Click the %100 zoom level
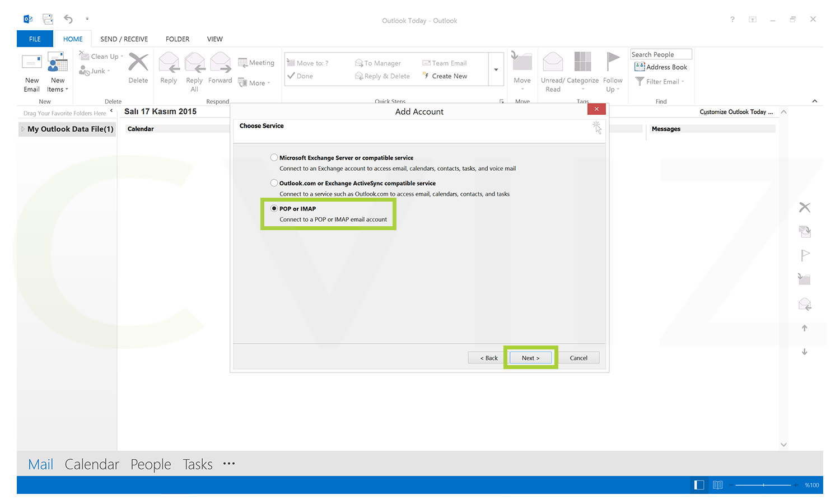The image size is (840, 504). [812, 485]
